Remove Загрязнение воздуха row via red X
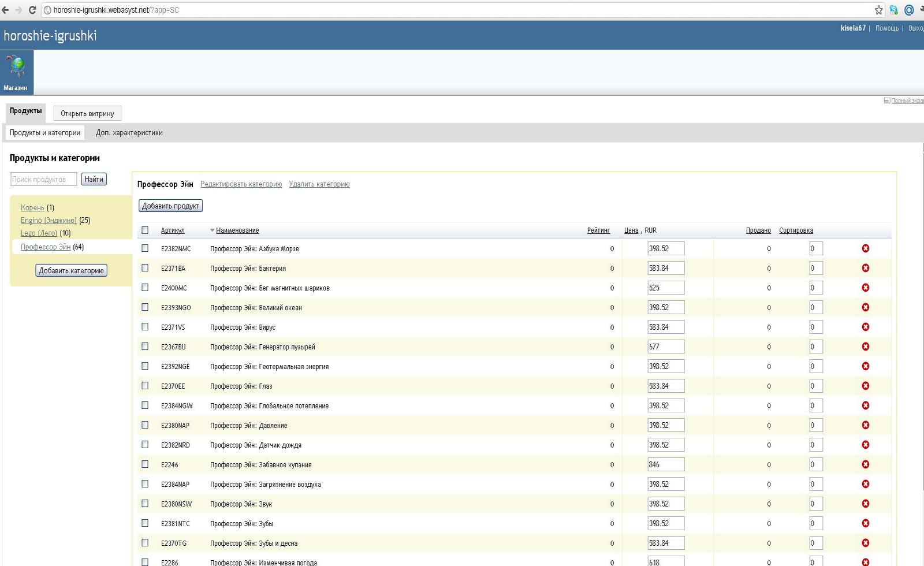924x566 pixels. click(865, 484)
